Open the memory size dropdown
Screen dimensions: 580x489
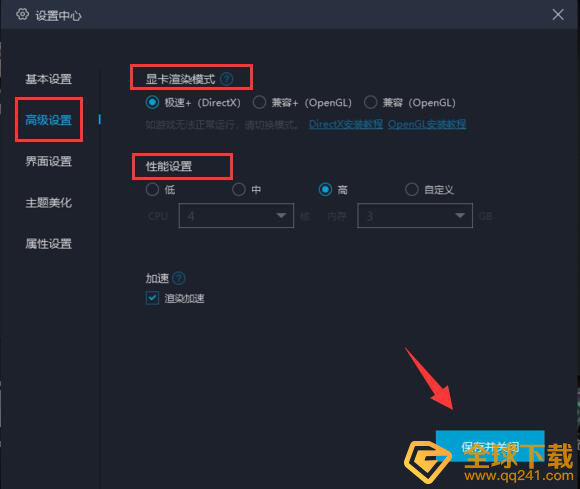(x=415, y=216)
